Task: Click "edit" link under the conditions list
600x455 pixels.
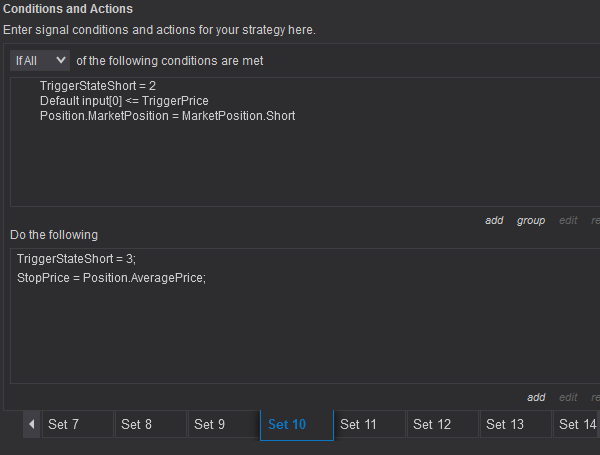Action: [x=568, y=220]
